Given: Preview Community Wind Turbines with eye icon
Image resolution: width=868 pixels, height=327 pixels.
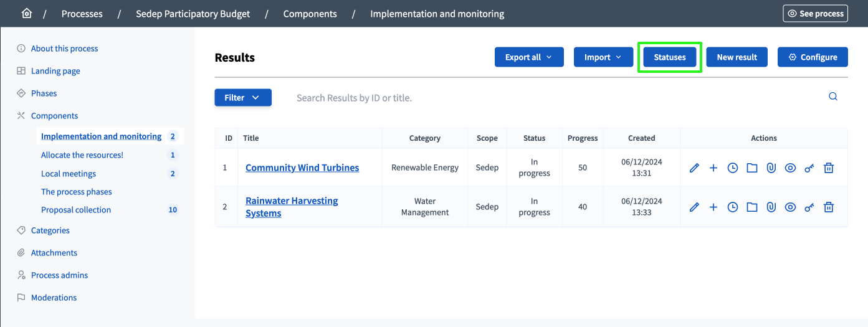Looking at the screenshot, I should pyautogui.click(x=790, y=168).
